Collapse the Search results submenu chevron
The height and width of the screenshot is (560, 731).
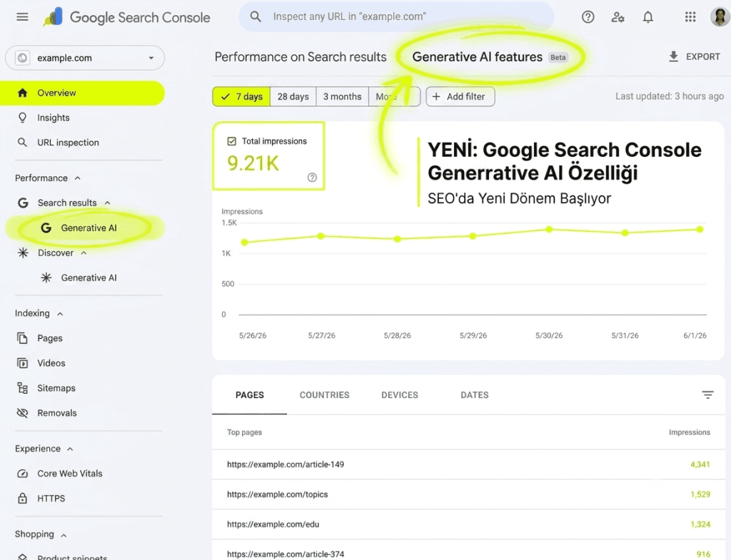pyautogui.click(x=108, y=203)
